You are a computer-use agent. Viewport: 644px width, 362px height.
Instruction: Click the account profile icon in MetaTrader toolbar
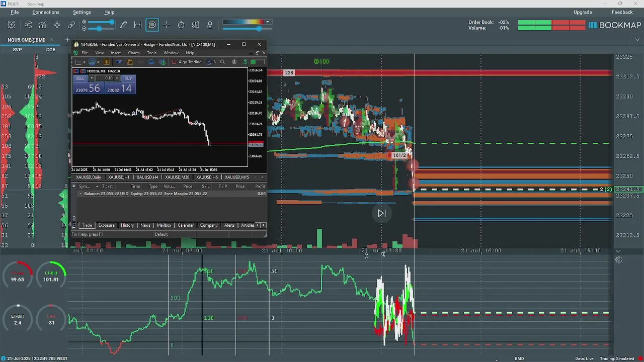(234, 62)
